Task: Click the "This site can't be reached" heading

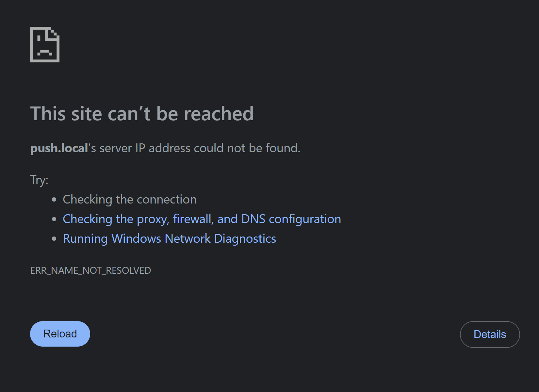Action: point(142,114)
